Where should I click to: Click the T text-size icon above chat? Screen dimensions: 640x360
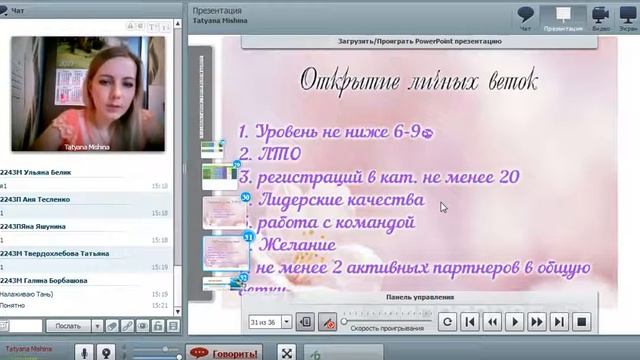tap(152, 27)
